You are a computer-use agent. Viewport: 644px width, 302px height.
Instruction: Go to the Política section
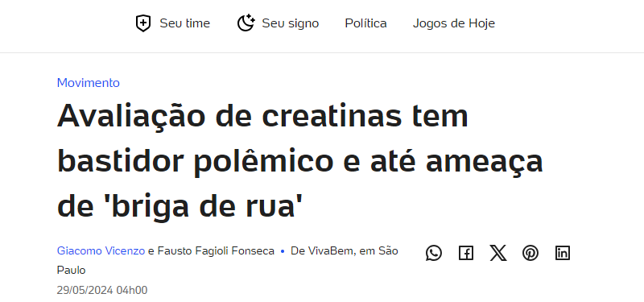click(366, 23)
